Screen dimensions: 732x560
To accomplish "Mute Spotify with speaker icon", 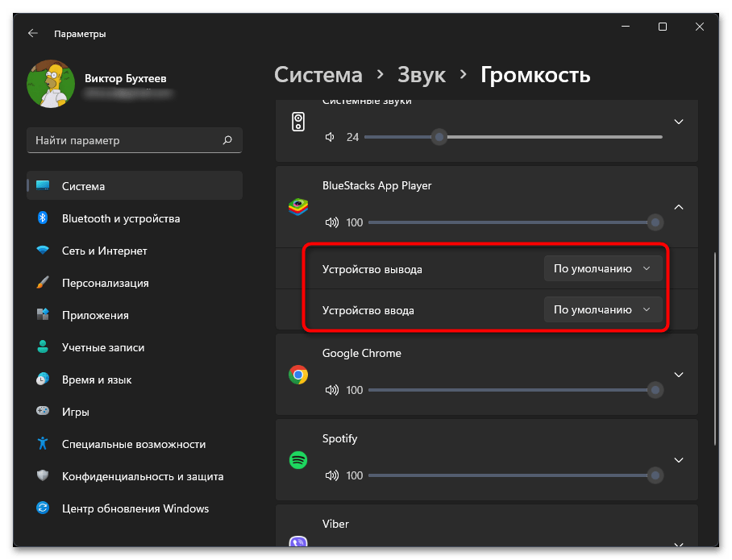I will click(x=332, y=475).
